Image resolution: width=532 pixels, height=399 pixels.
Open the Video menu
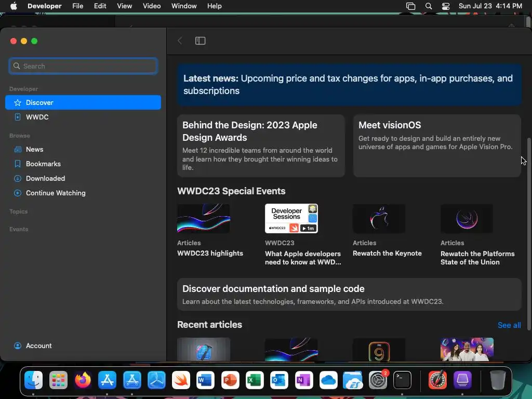pos(152,6)
